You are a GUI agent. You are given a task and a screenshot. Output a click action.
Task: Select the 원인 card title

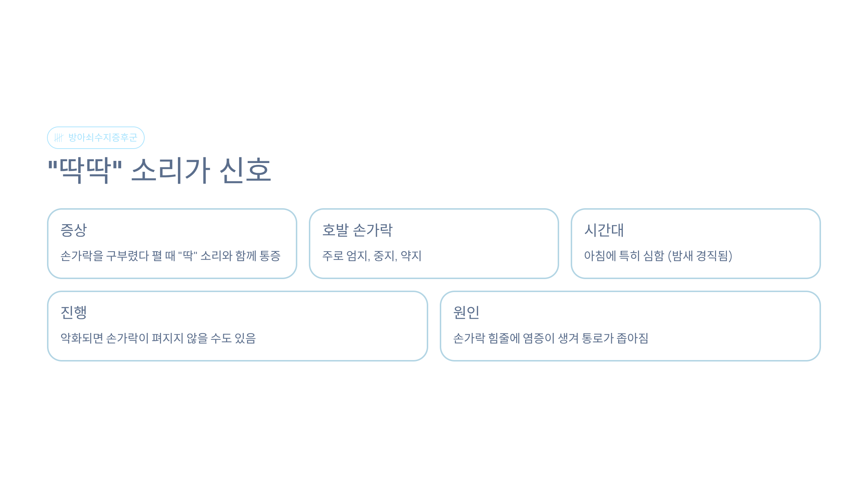(466, 313)
